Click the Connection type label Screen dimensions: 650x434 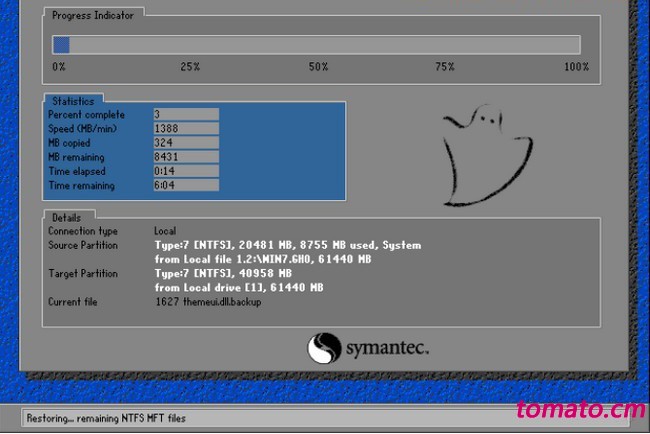point(83,231)
